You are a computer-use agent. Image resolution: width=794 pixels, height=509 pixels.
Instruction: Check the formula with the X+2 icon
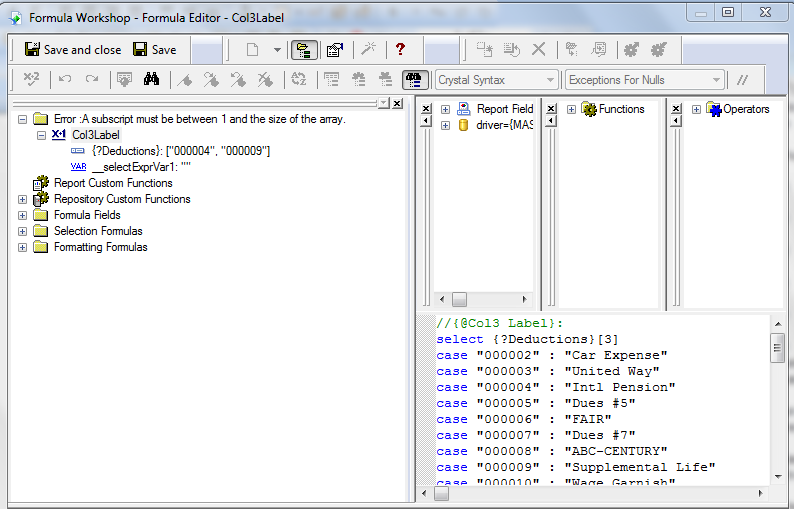[31, 79]
